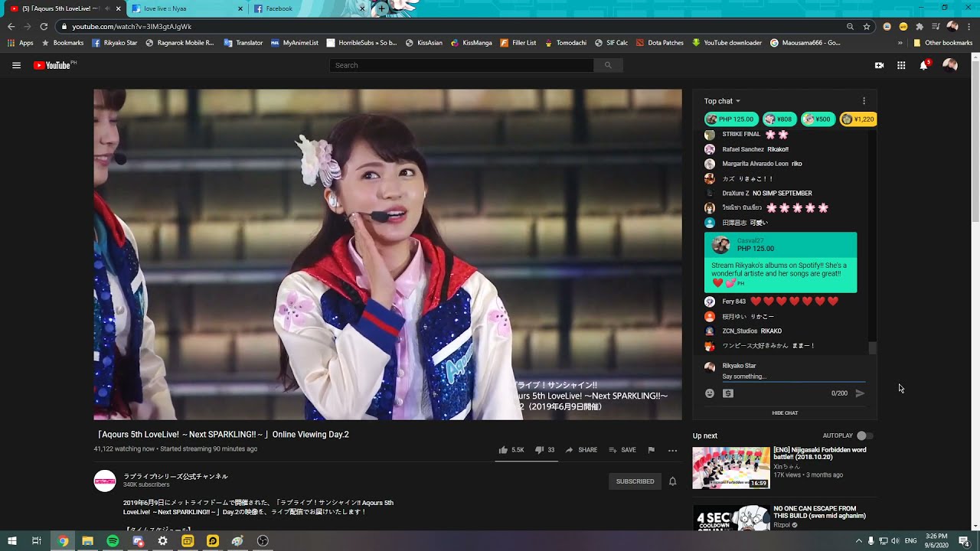Viewport: 980px width, 551px height.
Task: Open the Create video camera icon
Action: pyautogui.click(x=879, y=65)
